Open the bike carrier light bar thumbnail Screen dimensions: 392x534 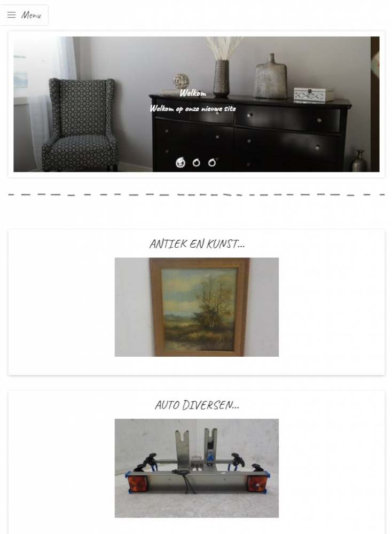(x=197, y=468)
